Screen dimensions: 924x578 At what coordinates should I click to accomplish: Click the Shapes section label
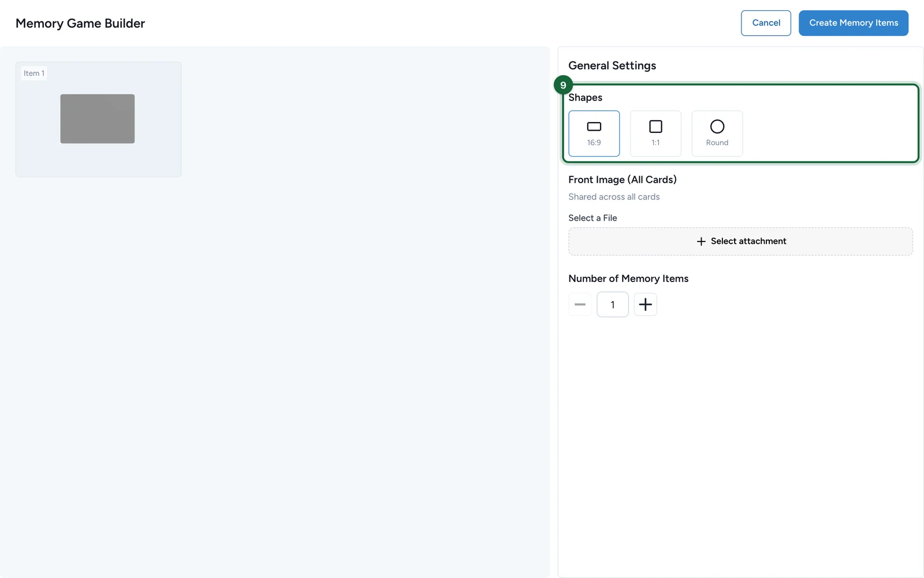[x=585, y=98]
